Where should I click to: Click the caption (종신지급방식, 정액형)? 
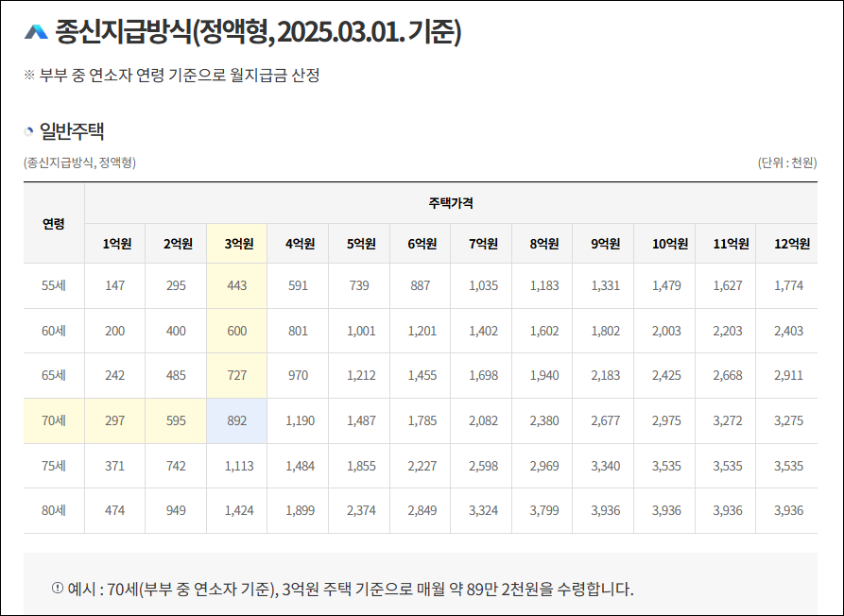coord(79,163)
